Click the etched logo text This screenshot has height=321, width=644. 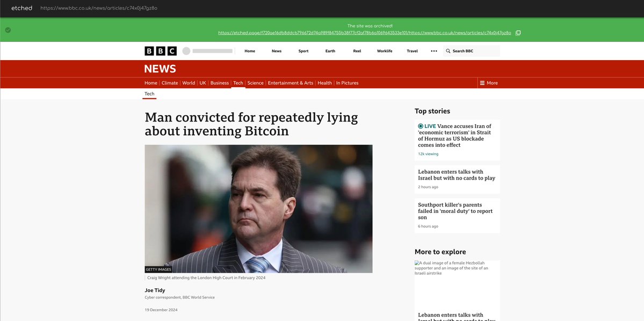(22, 8)
